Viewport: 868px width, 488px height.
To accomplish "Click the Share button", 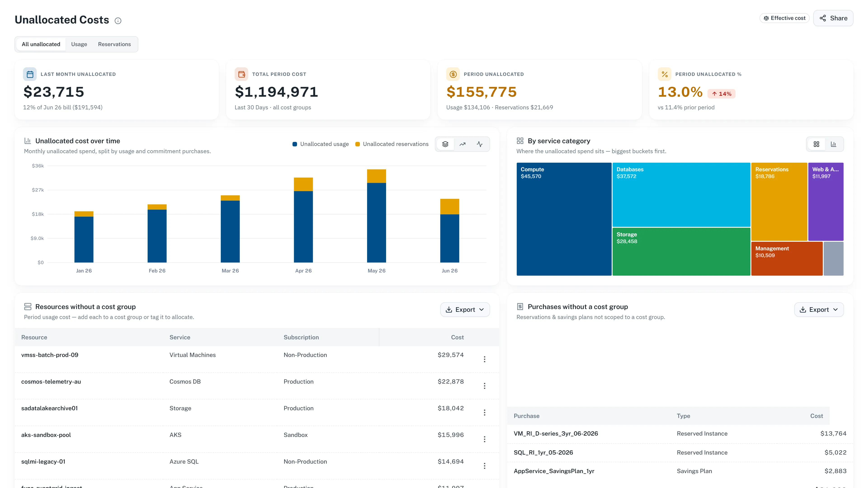I will [x=833, y=18].
